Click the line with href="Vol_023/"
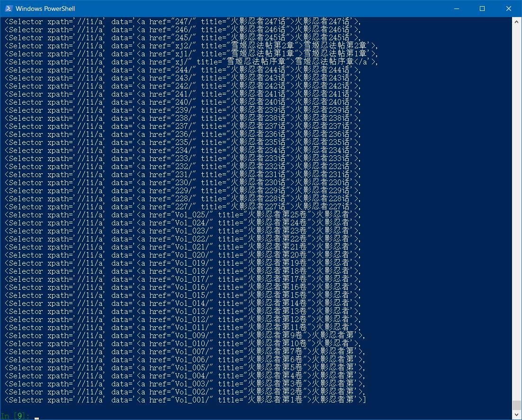The height and width of the screenshot is (420, 522). pyautogui.click(x=183, y=231)
